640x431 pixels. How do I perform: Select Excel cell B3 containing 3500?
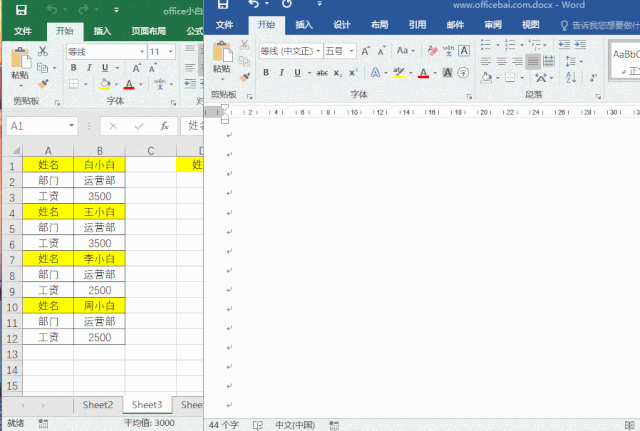(x=100, y=196)
